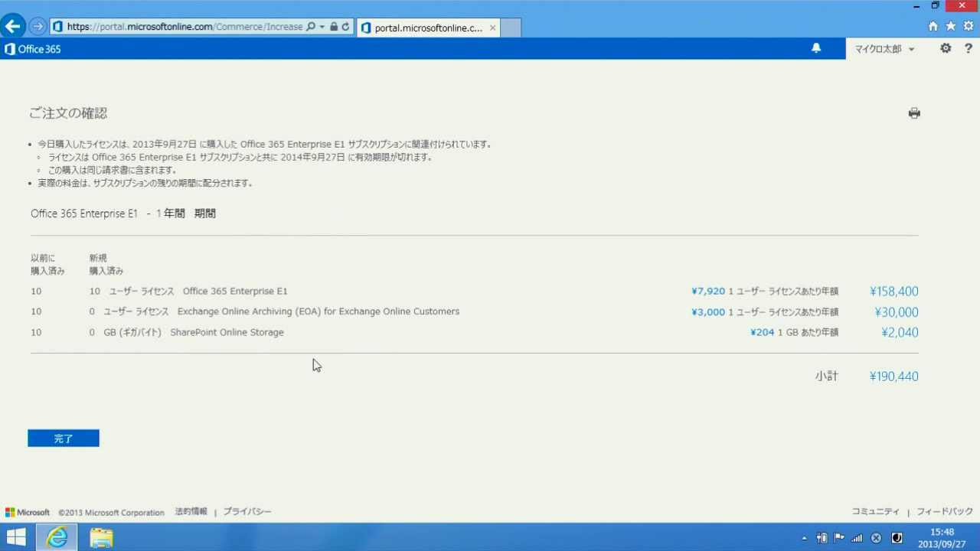
Task: Open the clock showing 15:48
Action: click(942, 538)
